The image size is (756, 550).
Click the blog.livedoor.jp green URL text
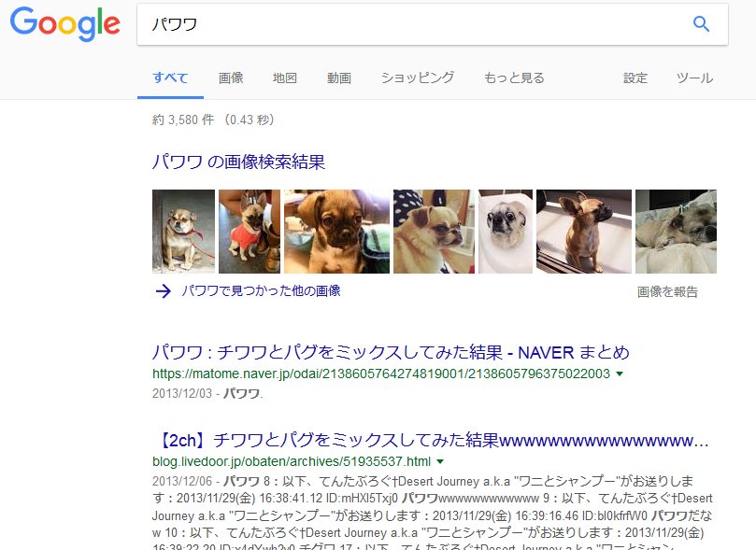[x=292, y=461]
